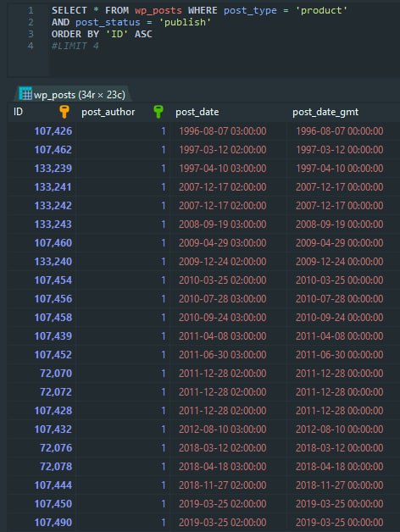The height and width of the screenshot is (532, 400).
Task: Click post_date_gmt 2012-08-10 00:00:00
Action: [340, 429]
